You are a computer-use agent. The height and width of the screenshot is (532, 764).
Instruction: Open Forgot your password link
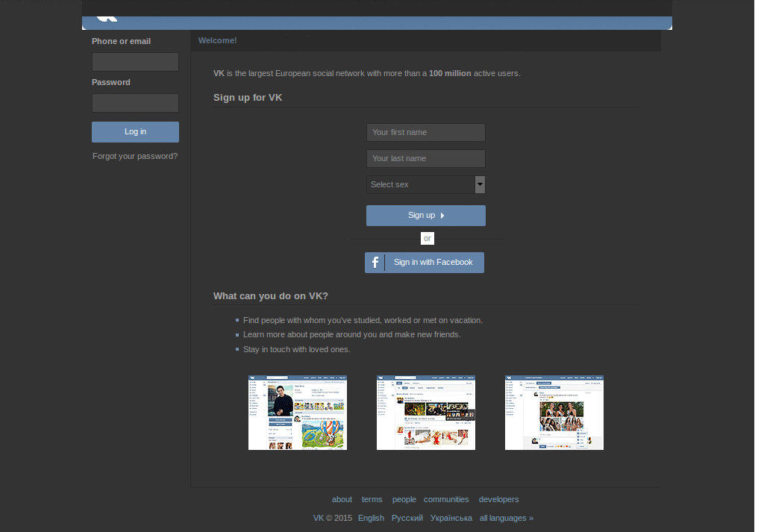[135, 157]
